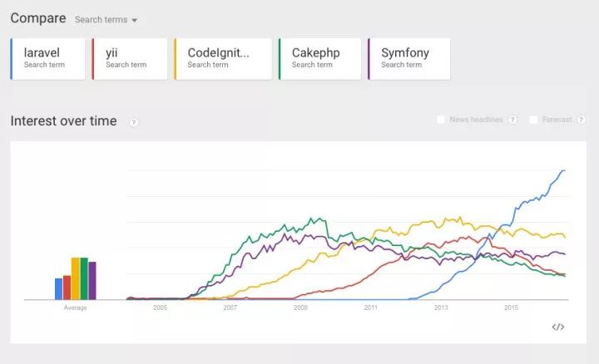
Task: Click the CodeIgniter search term card
Action: coord(223,58)
